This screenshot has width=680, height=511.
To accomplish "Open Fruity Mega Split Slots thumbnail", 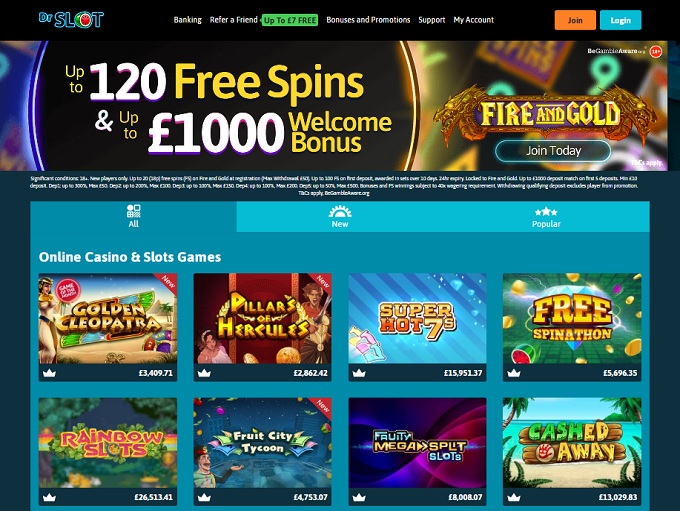I will coord(417,443).
